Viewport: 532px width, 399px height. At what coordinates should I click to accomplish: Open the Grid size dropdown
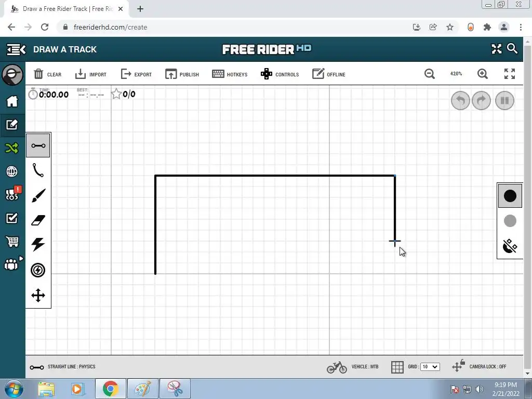(x=430, y=367)
